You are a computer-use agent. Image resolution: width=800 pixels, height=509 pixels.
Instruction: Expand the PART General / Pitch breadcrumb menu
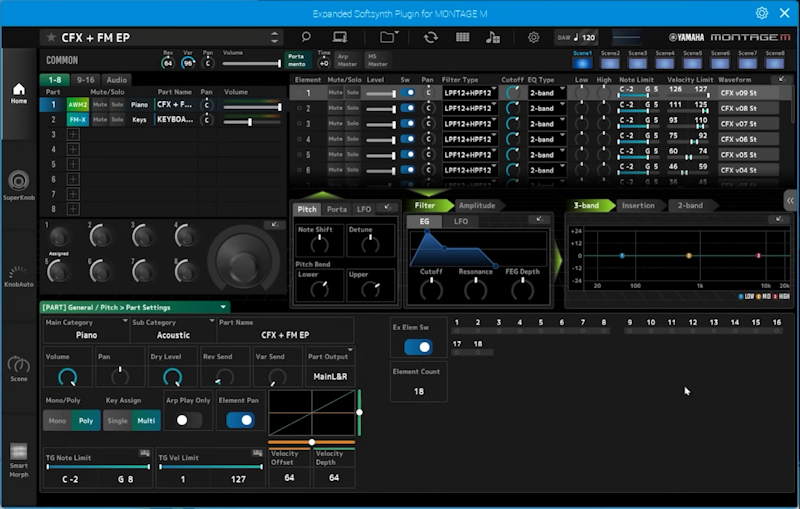(135, 307)
